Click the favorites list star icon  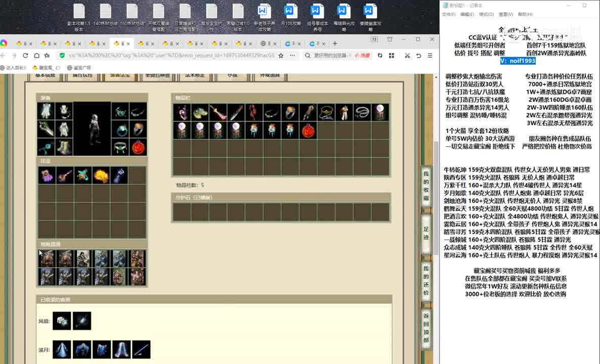(x=47, y=56)
